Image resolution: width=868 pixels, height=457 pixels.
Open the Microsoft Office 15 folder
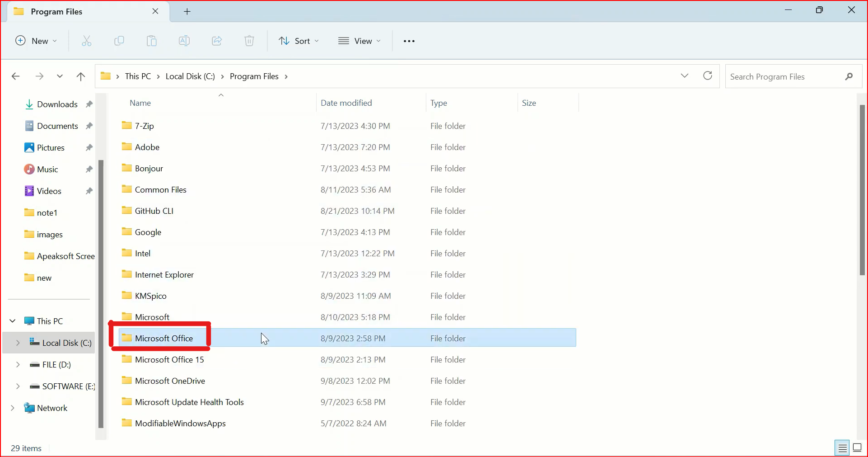(x=169, y=359)
